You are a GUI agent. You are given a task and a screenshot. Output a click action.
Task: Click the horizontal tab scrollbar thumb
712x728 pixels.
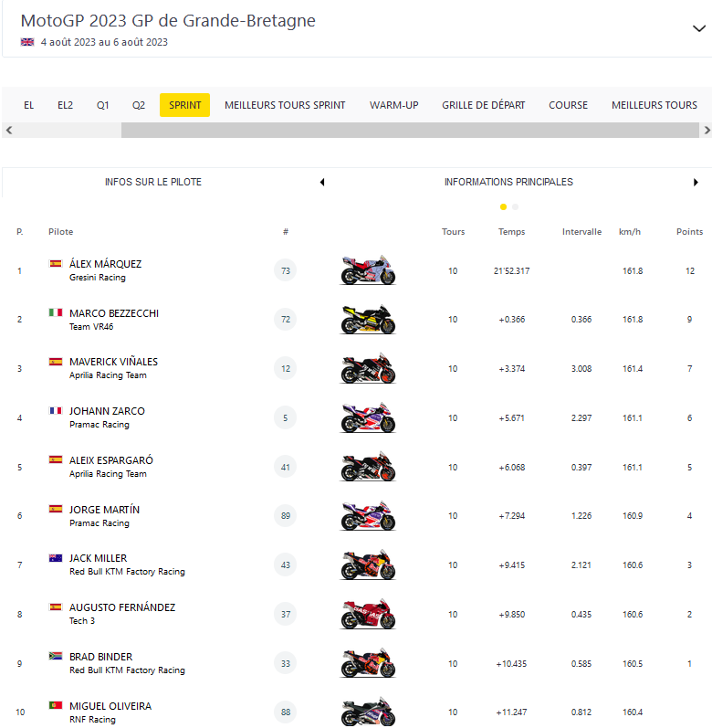click(410, 131)
